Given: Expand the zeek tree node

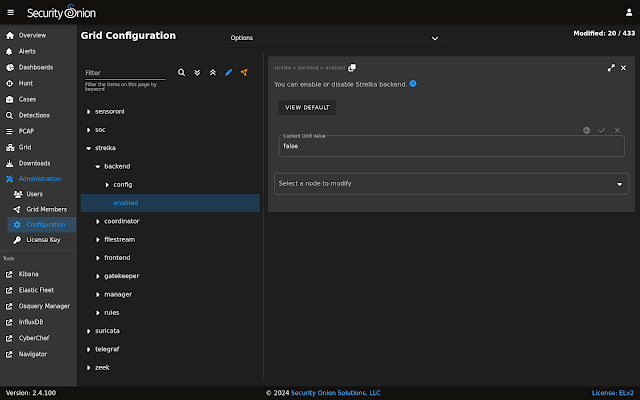Looking at the screenshot, I should pyautogui.click(x=88, y=368).
